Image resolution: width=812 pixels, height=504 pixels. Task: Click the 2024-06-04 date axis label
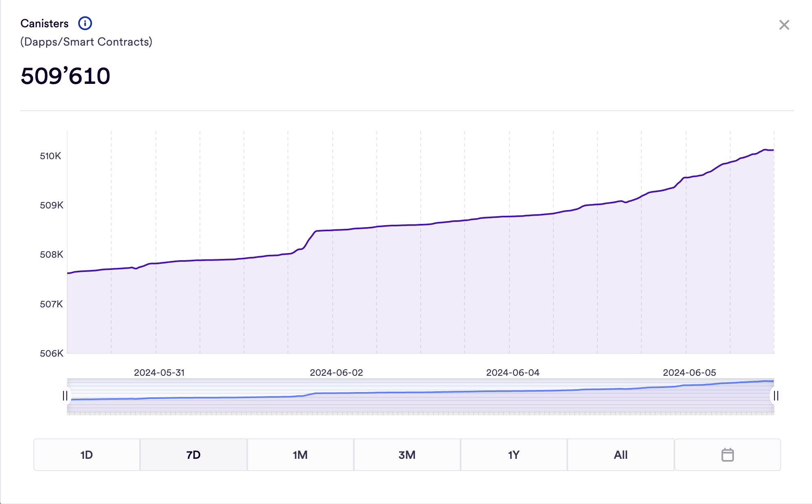click(x=513, y=373)
